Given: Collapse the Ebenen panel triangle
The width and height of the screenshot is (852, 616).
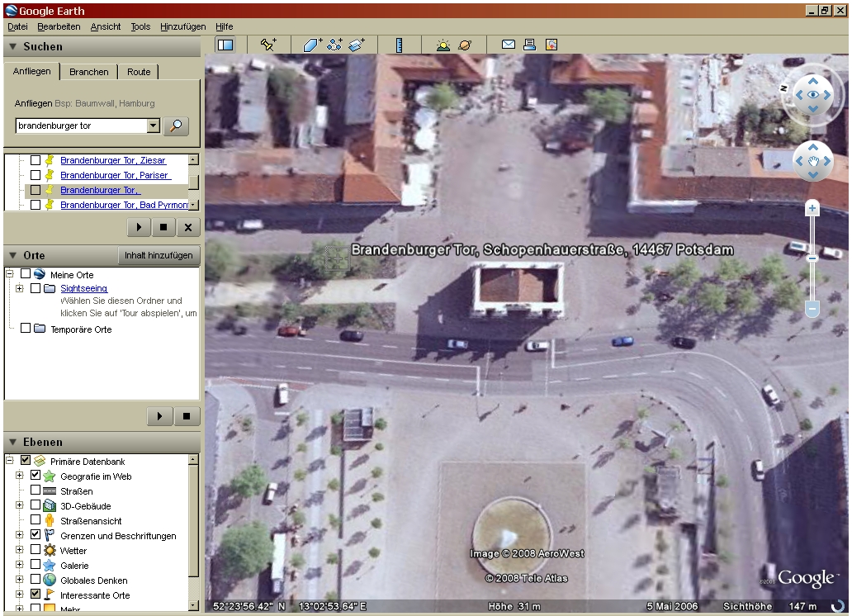Looking at the screenshot, I should click(12, 442).
